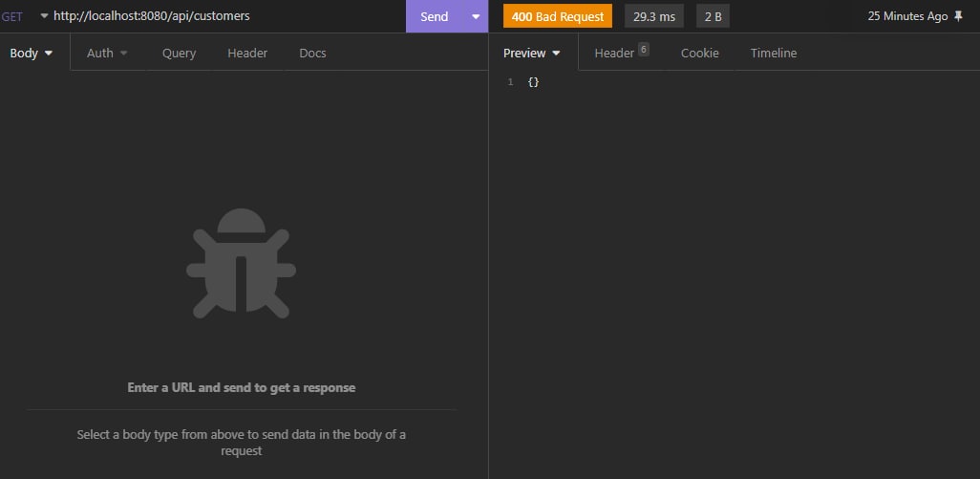Viewport: 980px width, 479px height.
Task: Switch to the Query tab
Action: (x=179, y=54)
